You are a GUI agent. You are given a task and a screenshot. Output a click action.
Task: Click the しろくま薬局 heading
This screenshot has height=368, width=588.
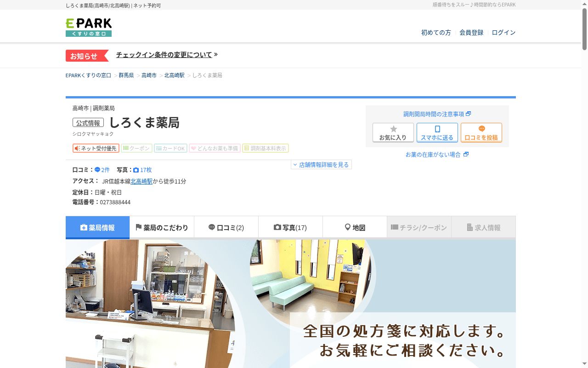click(x=144, y=122)
